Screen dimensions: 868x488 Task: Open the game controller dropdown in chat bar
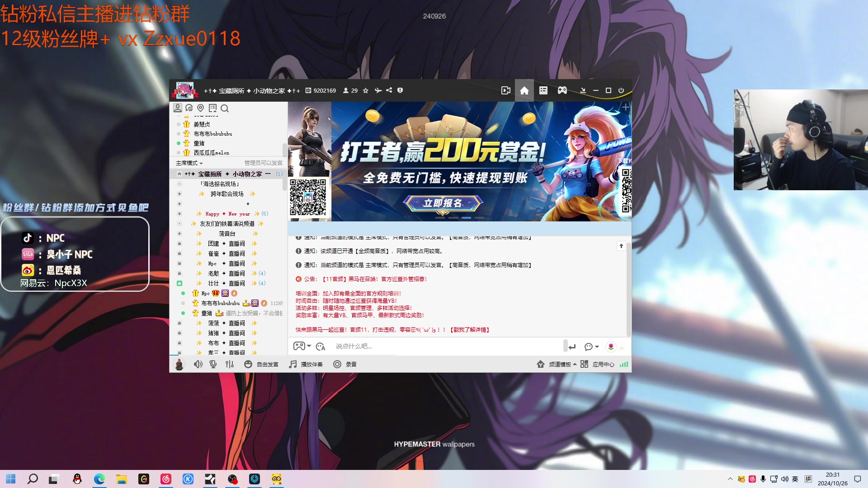302,347
